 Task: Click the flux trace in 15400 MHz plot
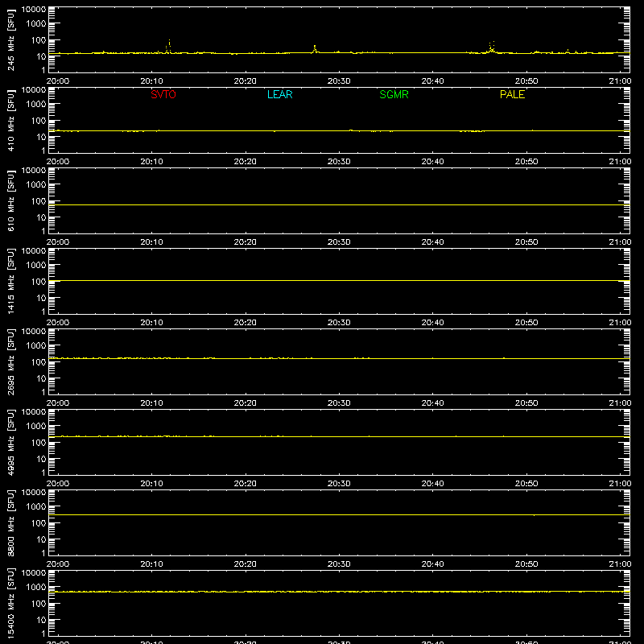[x=339, y=592]
